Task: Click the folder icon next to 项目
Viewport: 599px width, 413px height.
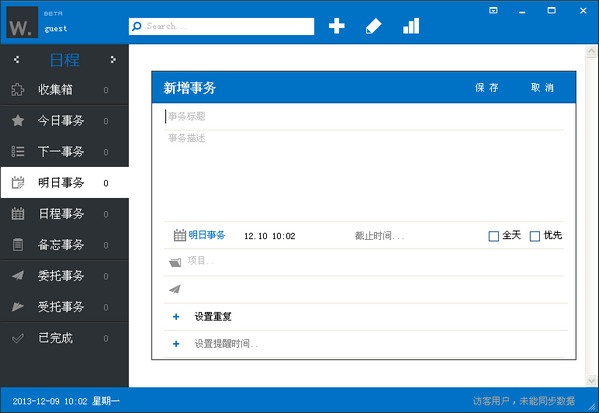Action: (175, 262)
